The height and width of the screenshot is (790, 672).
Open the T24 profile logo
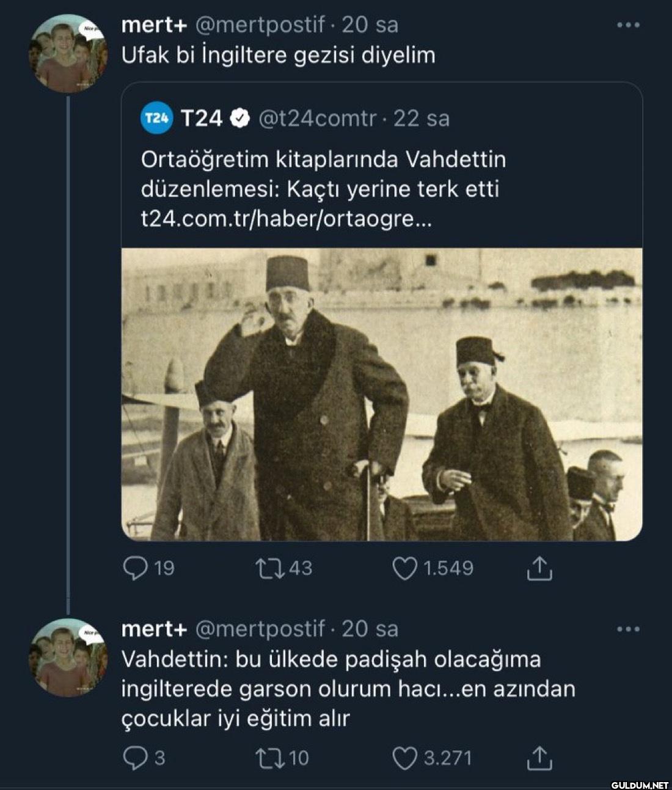point(157,119)
